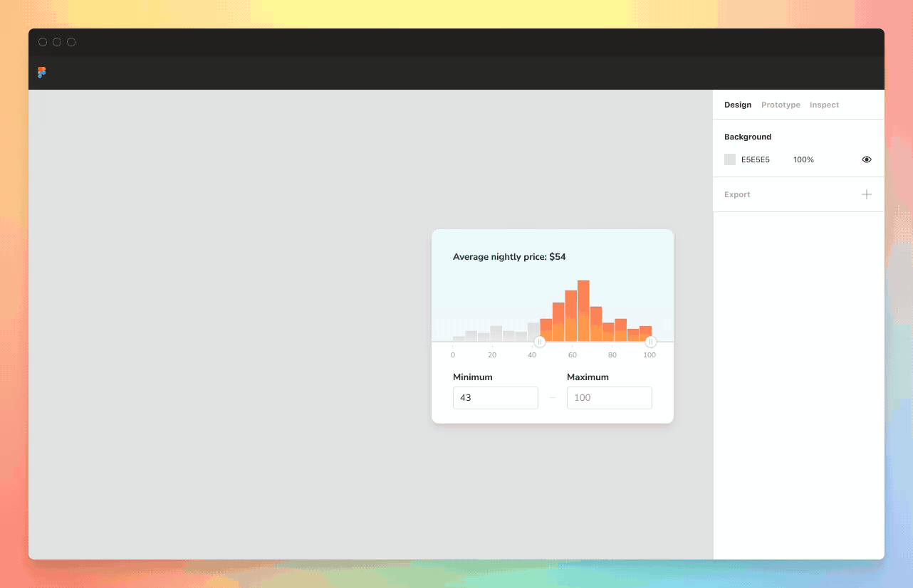Click the Figma logo icon
The width and height of the screenshot is (913, 588).
[x=41, y=73]
